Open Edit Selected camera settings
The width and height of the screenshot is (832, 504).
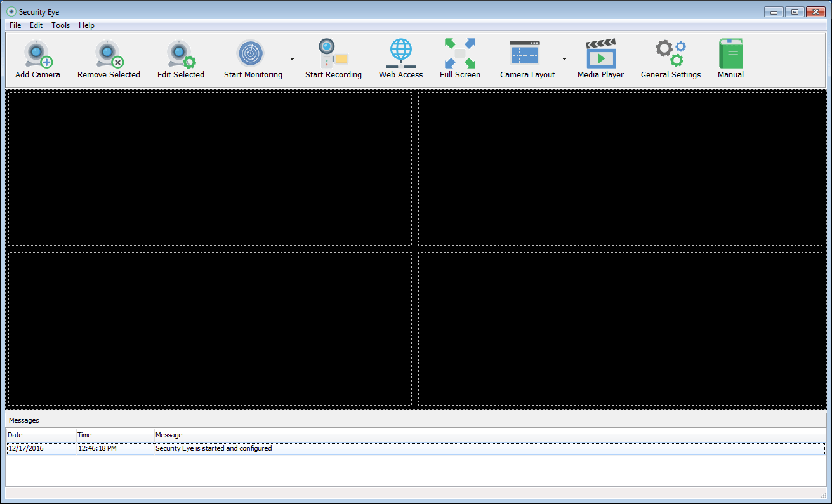coord(180,57)
